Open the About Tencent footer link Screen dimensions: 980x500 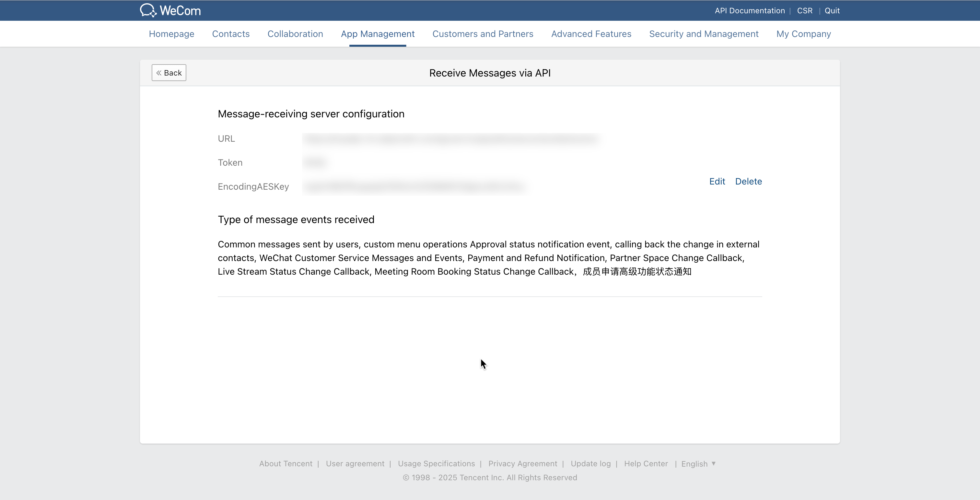click(285, 464)
